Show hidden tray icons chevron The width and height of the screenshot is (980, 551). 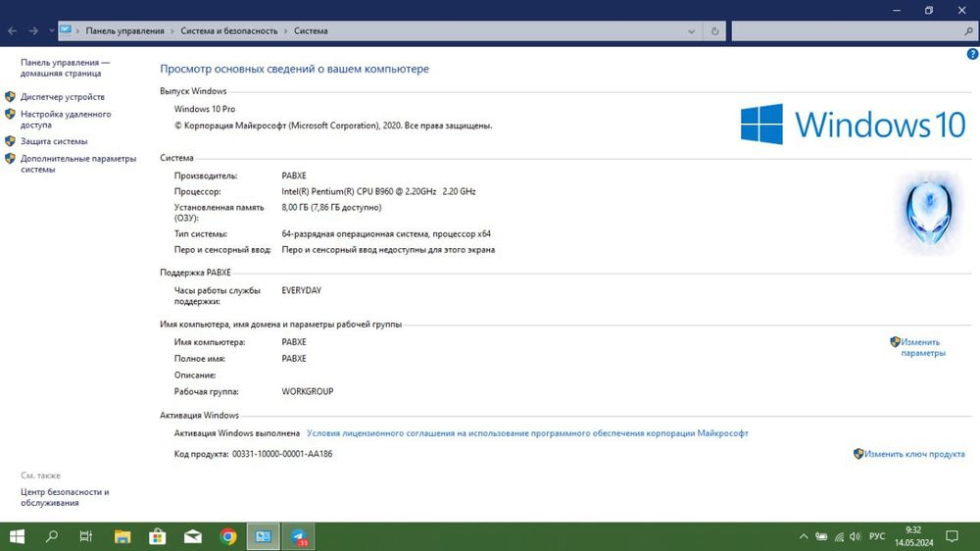(804, 536)
